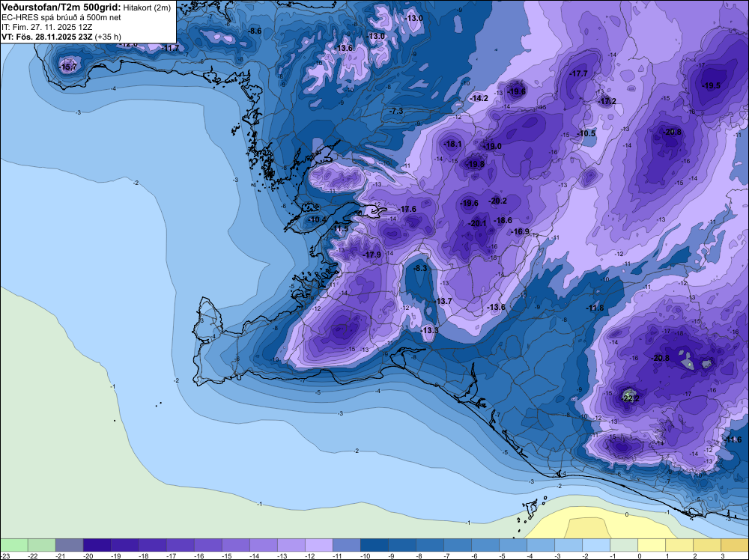Click the -19.0 temperature label
749x560 pixels.
(493, 146)
